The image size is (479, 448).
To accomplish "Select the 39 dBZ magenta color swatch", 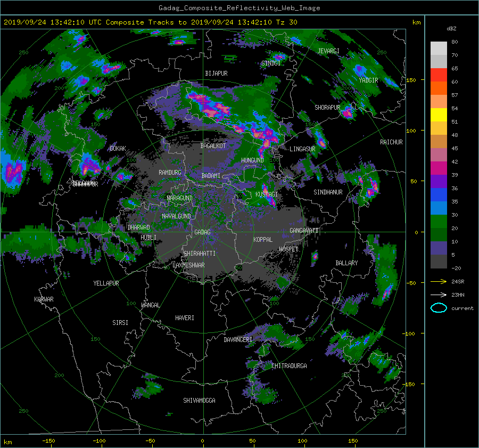I will click(439, 168).
